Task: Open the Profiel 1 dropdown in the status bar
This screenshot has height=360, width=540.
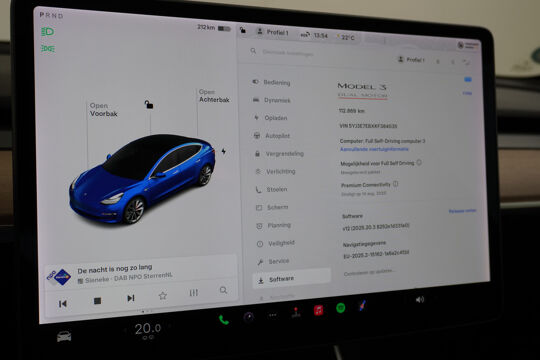Action: pos(273,32)
